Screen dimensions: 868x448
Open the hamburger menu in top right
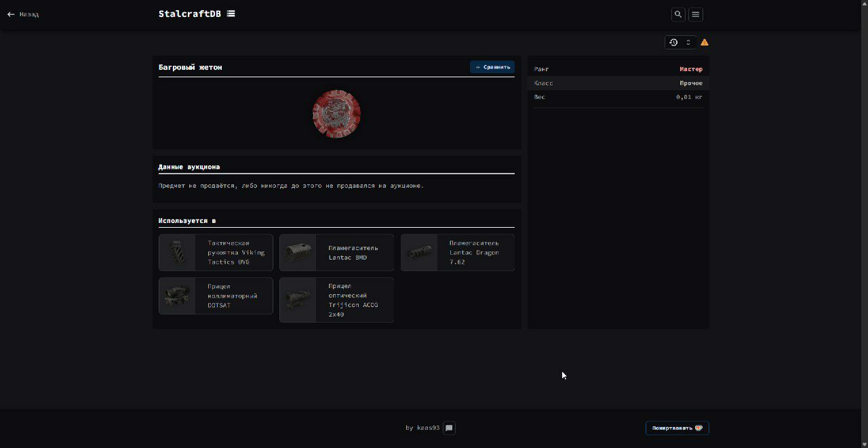(696, 14)
